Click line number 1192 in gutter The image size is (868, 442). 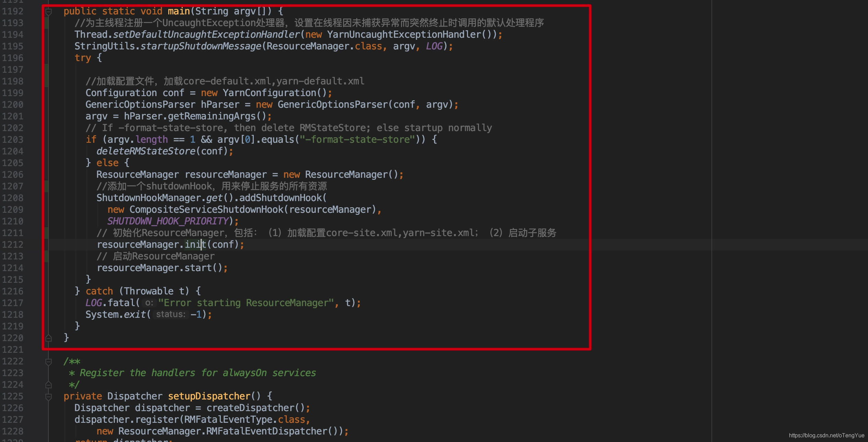[13, 11]
